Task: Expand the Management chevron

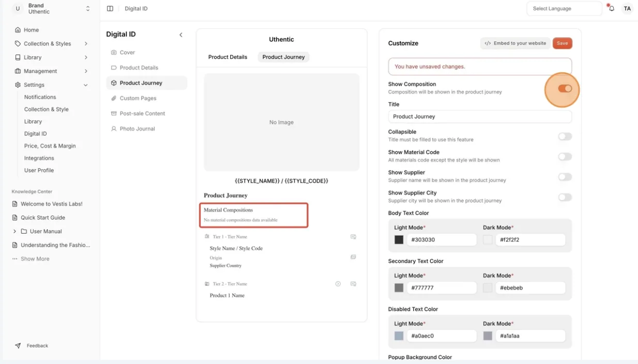Action: tap(86, 71)
